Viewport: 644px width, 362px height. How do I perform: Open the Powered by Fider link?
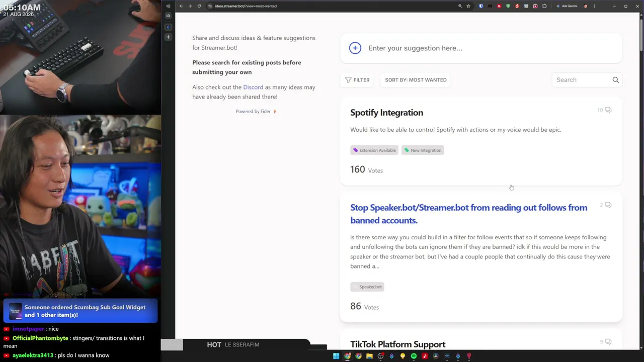click(256, 111)
